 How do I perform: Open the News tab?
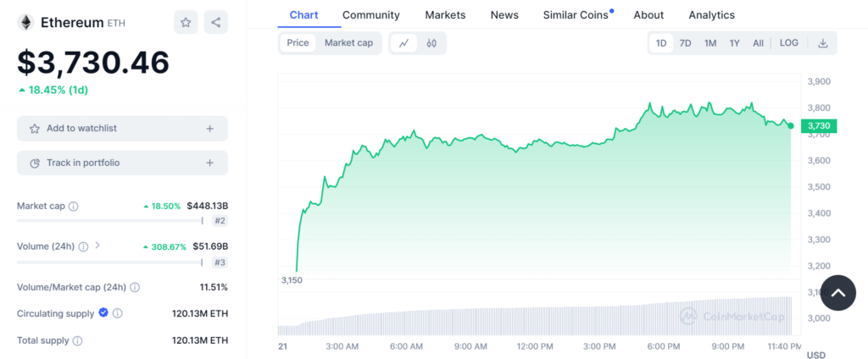[504, 15]
